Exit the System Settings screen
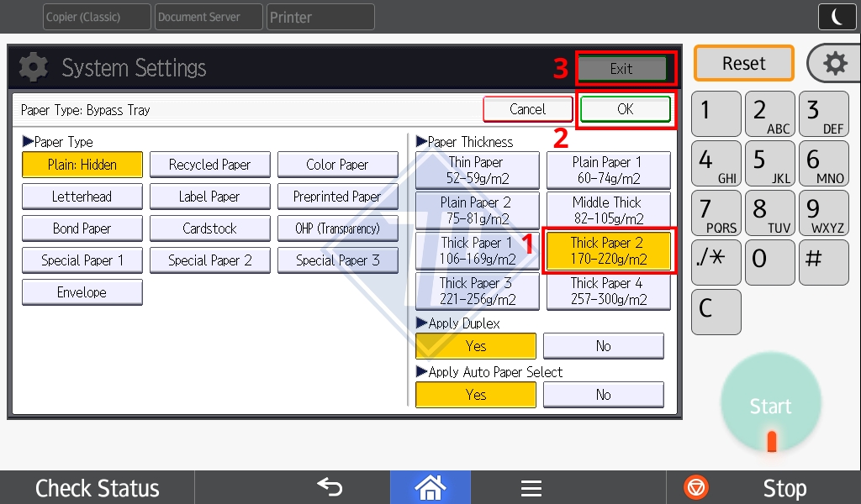Image resolution: width=861 pixels, height=504 pixels. pos(622,69)
